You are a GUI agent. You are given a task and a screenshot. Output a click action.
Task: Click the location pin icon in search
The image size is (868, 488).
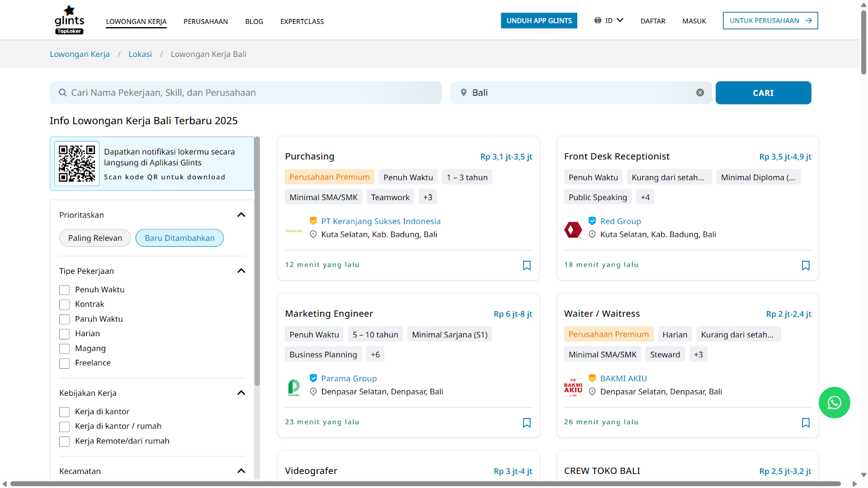click(x=464, y=93)
